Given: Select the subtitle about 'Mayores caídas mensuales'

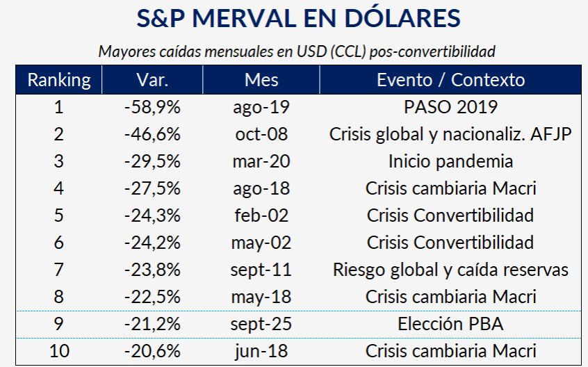Looking at the screenshot, I should (297, 51).
